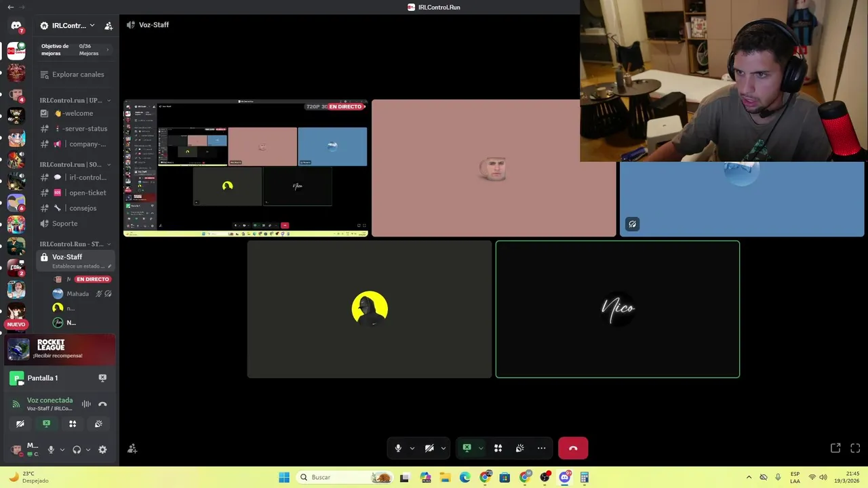Open Microsoft Edge from taskbar

[465, 477]
